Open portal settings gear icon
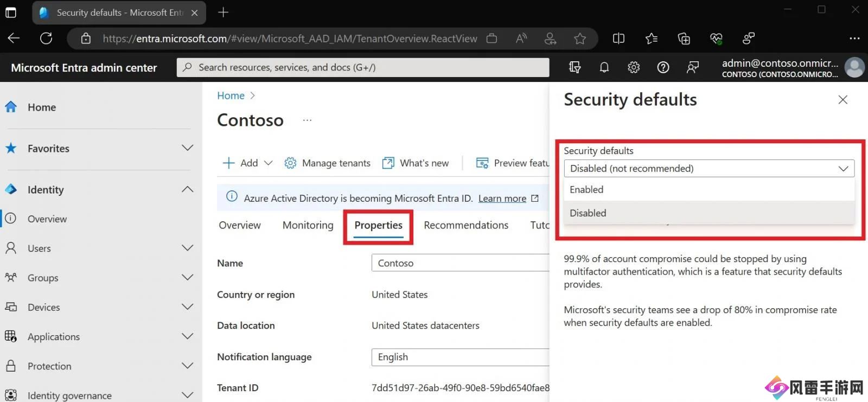868x402 pixels. [x=634, y=67]
